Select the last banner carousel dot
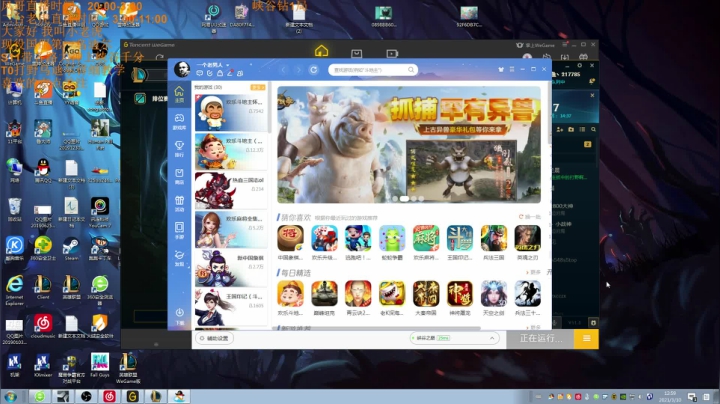The height and width of the screenshot is (404, 720). (421, 199)
